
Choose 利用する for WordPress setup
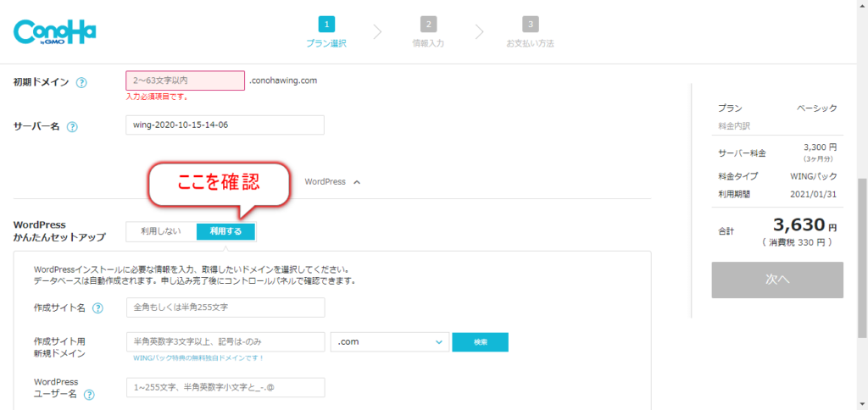[225, 231]
